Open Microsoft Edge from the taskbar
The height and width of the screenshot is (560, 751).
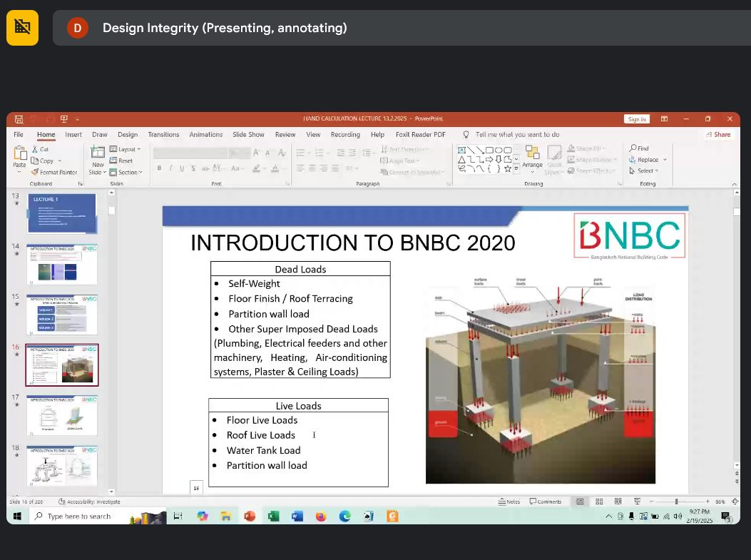pyautogui.click(x=345, y=516)
